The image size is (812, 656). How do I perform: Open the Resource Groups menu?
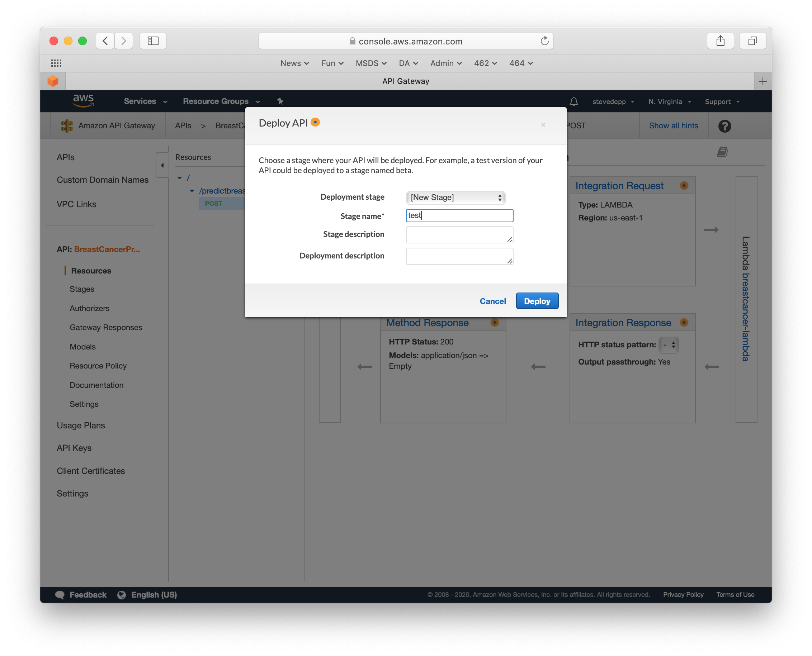[x=222, y=101]
